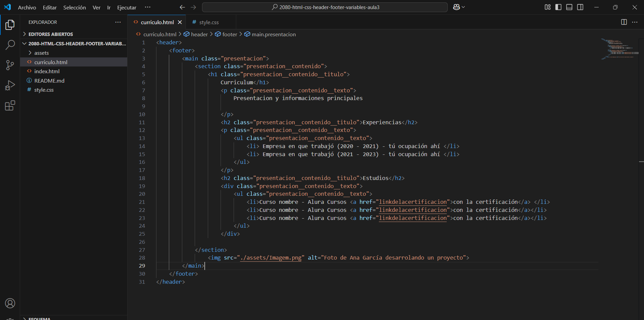The image size is (644, 320).
Task: Open the Editar menu
Action: [50, 7]
